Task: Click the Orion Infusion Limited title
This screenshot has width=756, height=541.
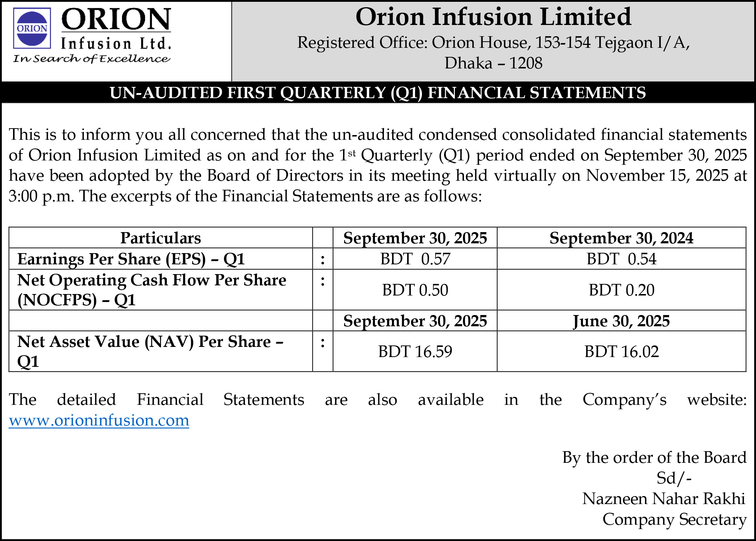Action: pyautogui.click(x=493, y=17)
